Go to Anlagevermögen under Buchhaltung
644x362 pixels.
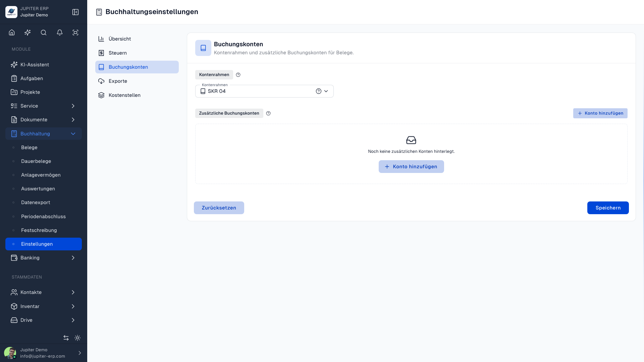[44, 175]
